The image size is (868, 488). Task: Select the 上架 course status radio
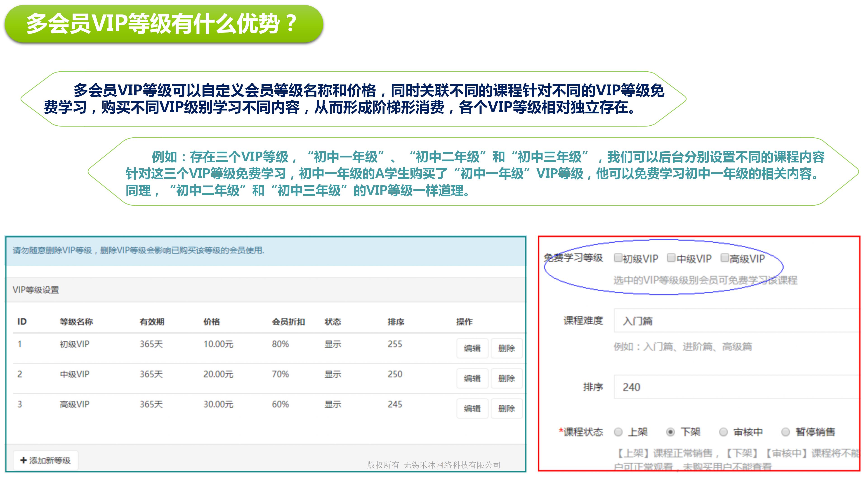(618, 432)
